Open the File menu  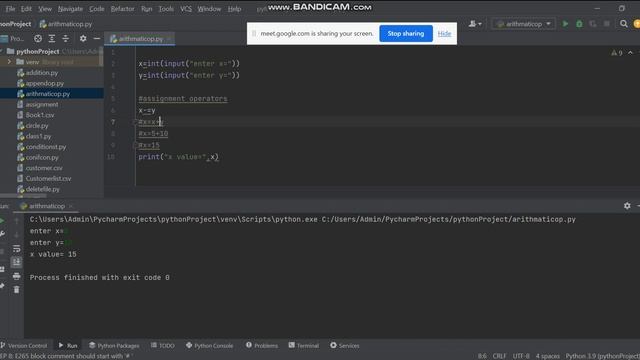click(10, 9)
